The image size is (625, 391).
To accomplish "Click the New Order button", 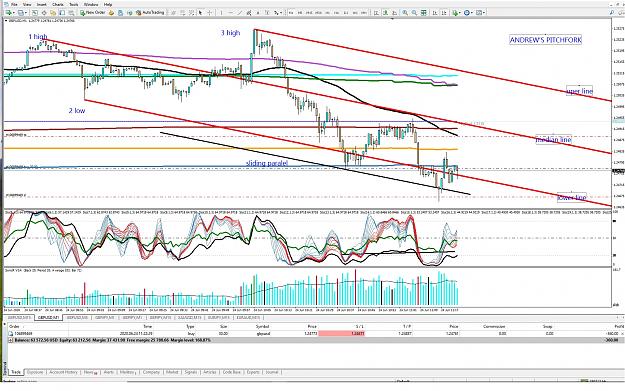I will 93,13.
